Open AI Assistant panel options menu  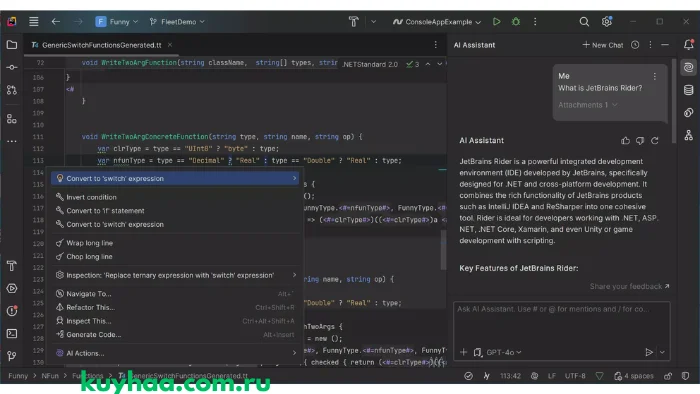[650, 45]
